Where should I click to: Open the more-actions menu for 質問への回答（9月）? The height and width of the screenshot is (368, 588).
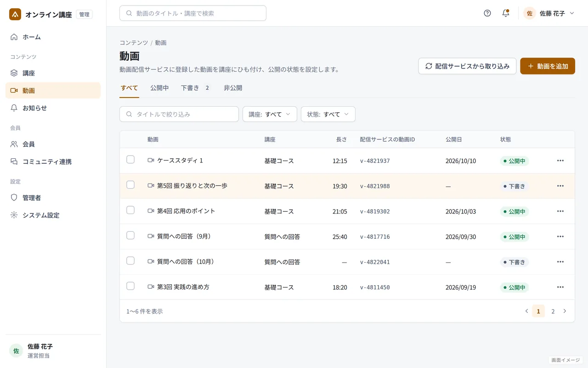560,236
